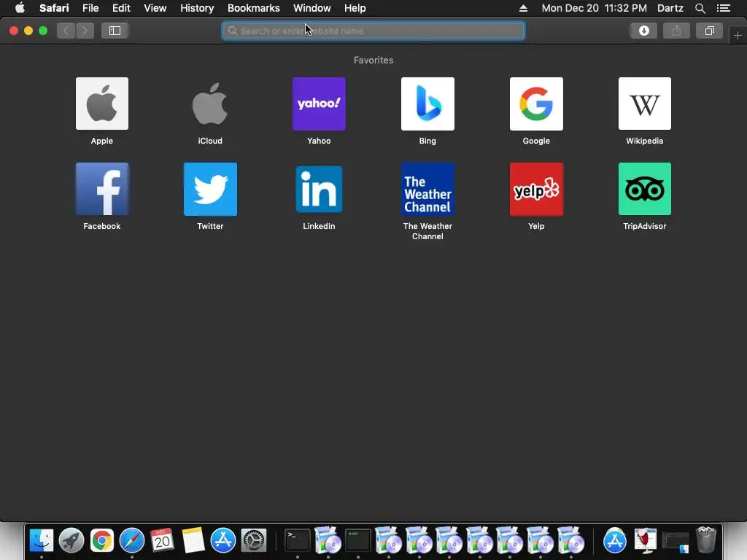The width and height of the screenshot is (747, 560).
Task: Open the Help menu
Action: point(355,8)
